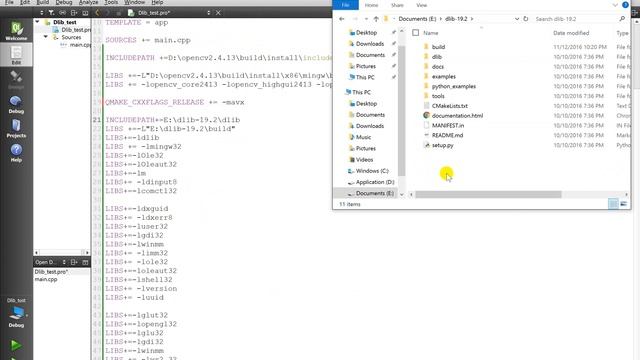Switch to Edit mode in Qt Creator
Viewport: 640px width, 360px height.
tap(16, 55)
